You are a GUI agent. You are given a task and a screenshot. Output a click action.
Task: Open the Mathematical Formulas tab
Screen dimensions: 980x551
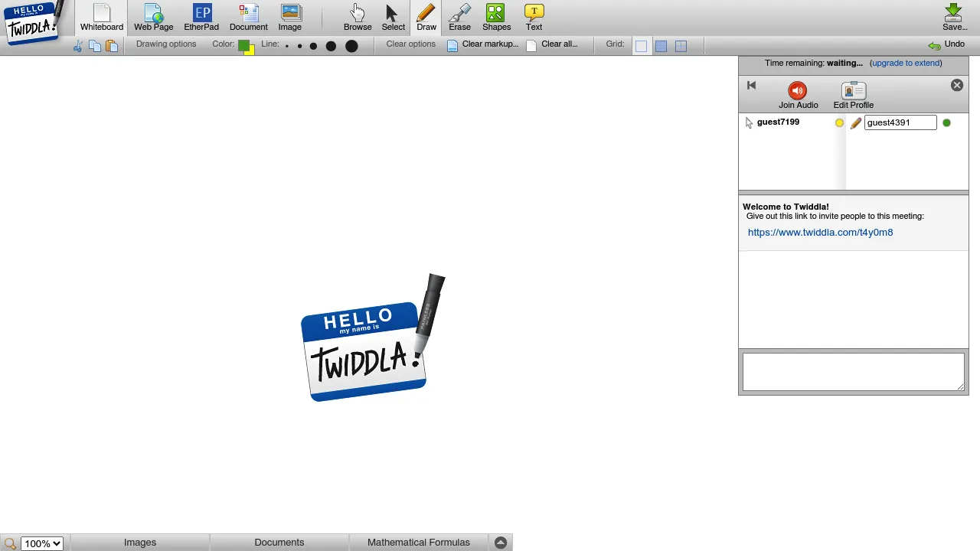click(418, 543)
